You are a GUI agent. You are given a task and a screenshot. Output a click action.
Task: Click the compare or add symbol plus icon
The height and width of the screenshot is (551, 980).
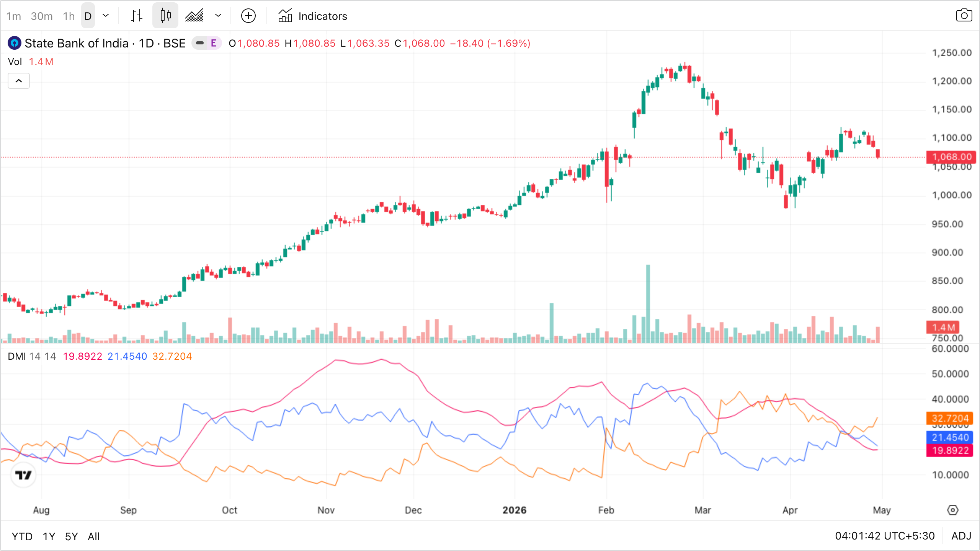(248, 16)
